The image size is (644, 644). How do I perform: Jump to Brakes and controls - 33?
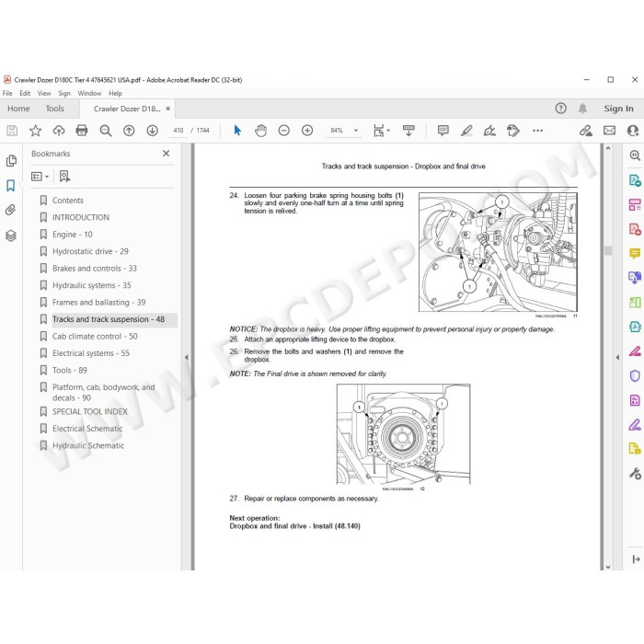[95, 269]
